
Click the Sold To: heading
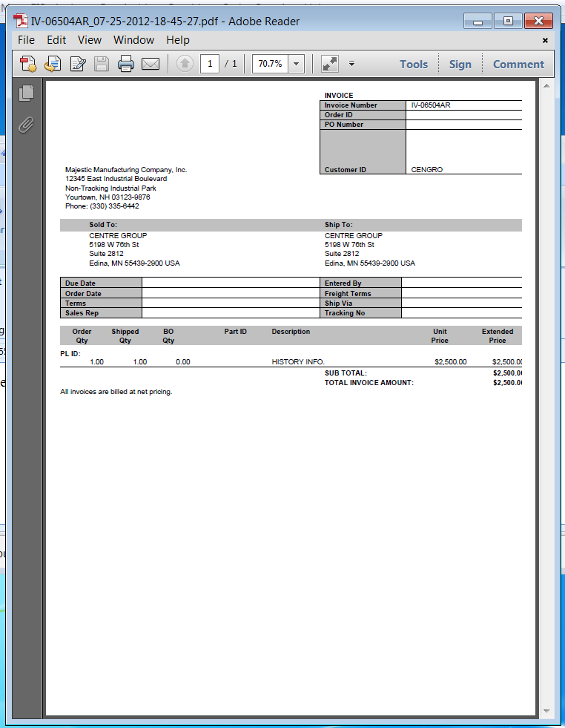coord(103,225)
